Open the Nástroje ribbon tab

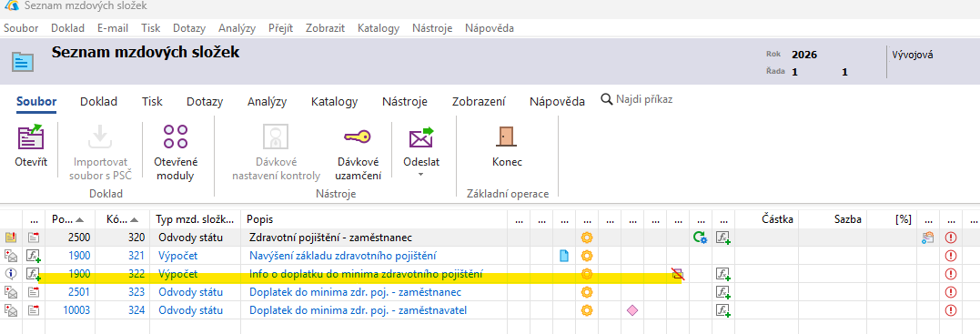tap(404, 101)
